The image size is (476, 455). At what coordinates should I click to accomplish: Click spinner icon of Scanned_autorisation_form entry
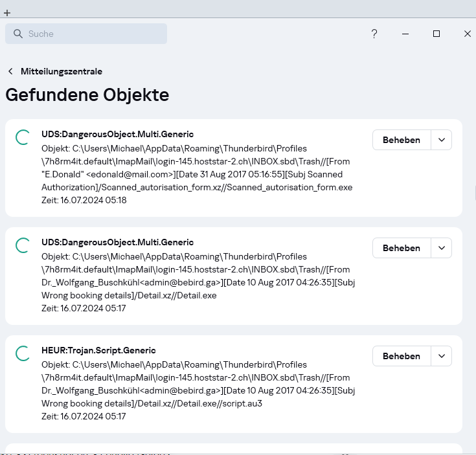click(x=22, y=137)
